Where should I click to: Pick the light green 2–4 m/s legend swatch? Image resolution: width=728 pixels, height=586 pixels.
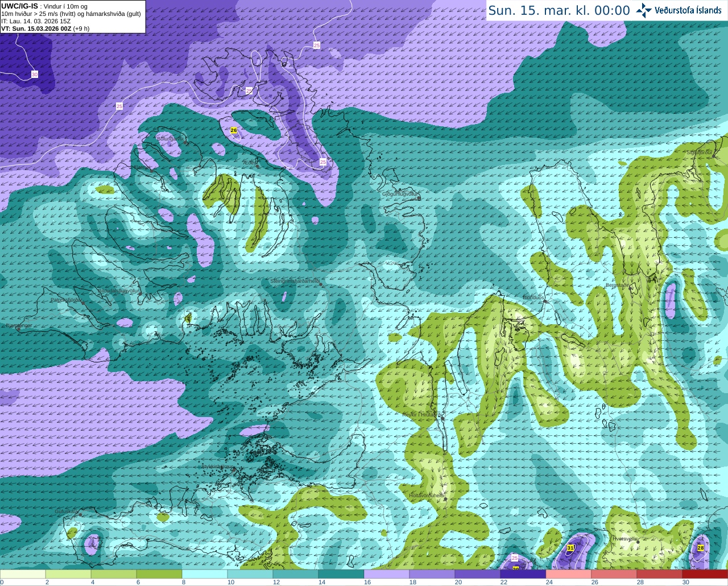pyautogui.click(x=68, y=574)
